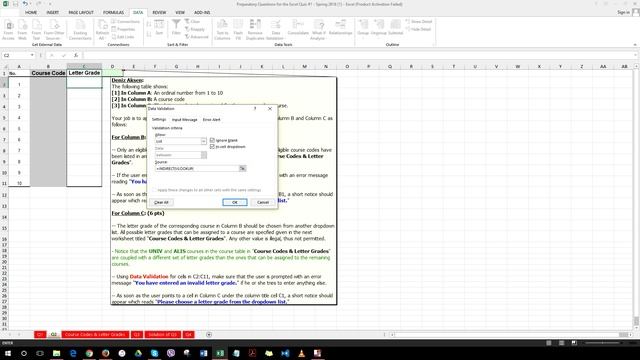Click Clear in Sort & Filter group
Image resolution: width=640 pixels, height=360 pixels.
coord(192,22)
